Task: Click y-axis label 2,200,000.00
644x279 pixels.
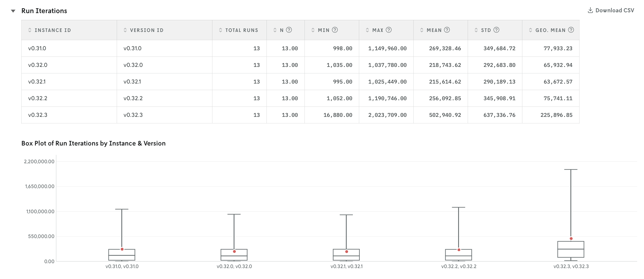Action: [39, 162]
